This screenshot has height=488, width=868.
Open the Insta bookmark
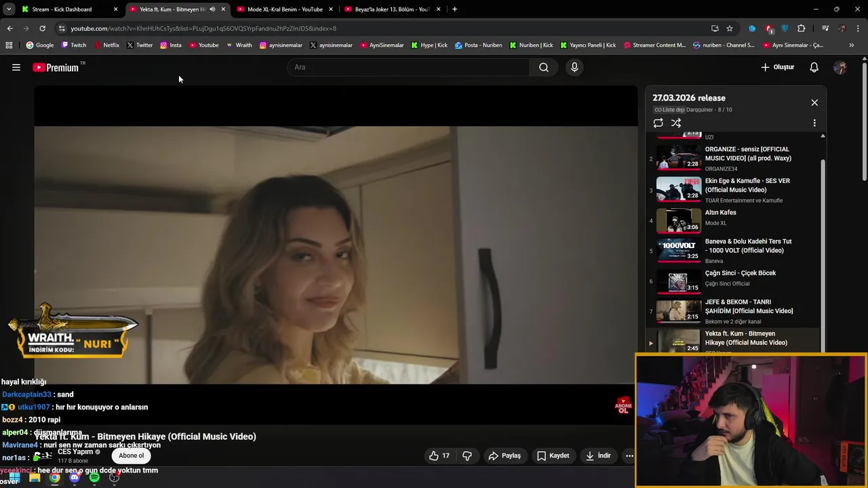[171, 45]
